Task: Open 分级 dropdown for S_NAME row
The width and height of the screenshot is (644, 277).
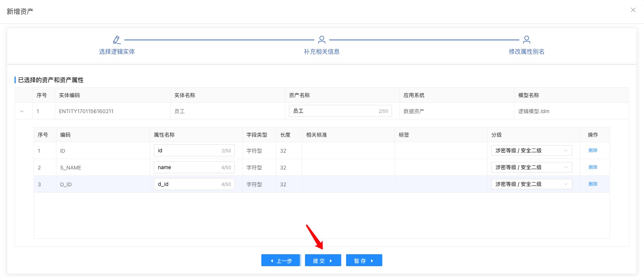Action: pyautogui.click(x=532, y=167)
